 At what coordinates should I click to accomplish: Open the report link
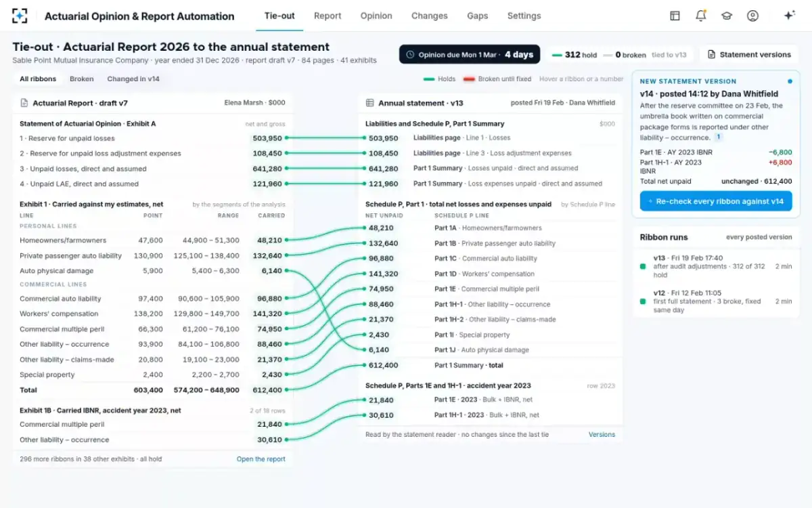(261, 459)
